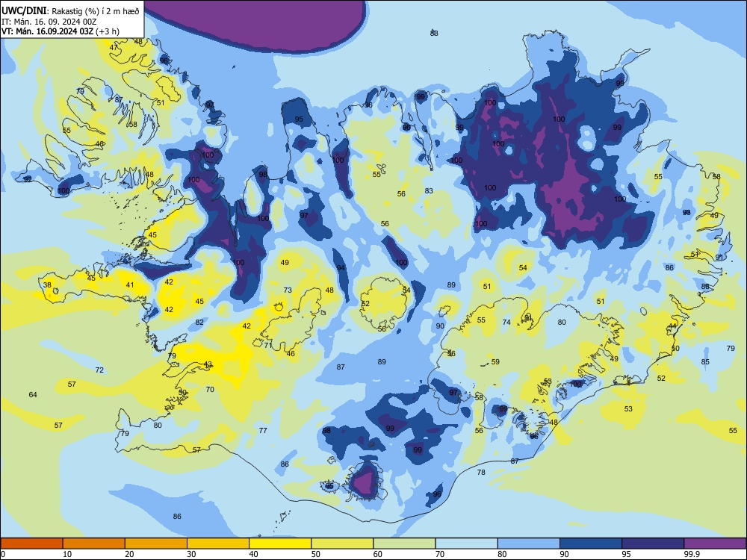Image resolution: width=747 pixels, height=560 pixels.
Task: Select the 'IT: Mán. 16. 09. 2024 00Z' line
Action: (49, 22)
